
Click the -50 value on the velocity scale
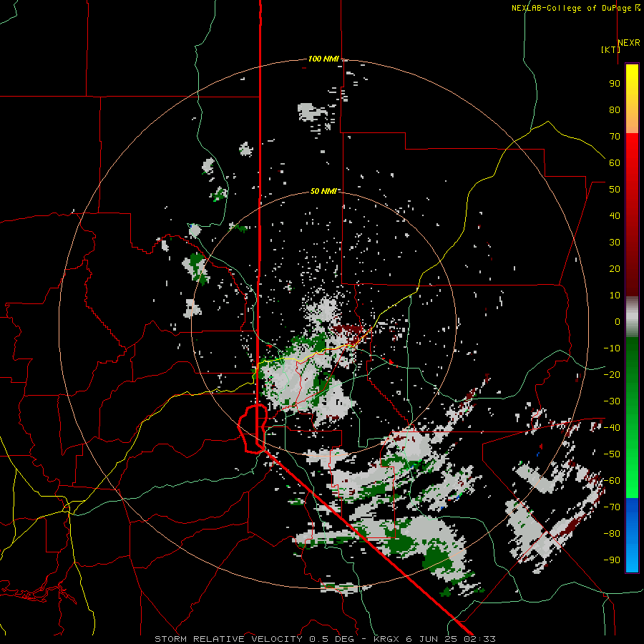point(612,454)
